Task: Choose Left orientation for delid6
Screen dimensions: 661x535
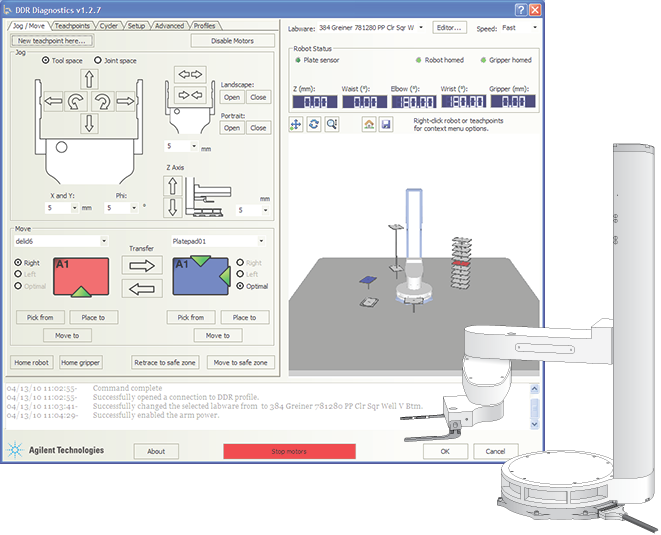Action: click(18, 274)
